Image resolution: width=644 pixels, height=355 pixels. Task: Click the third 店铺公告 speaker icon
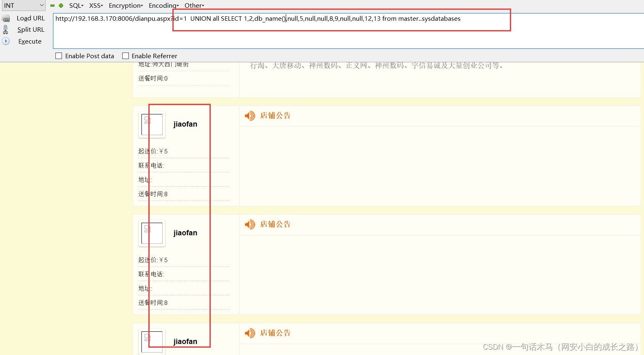[x=250, y=333]
